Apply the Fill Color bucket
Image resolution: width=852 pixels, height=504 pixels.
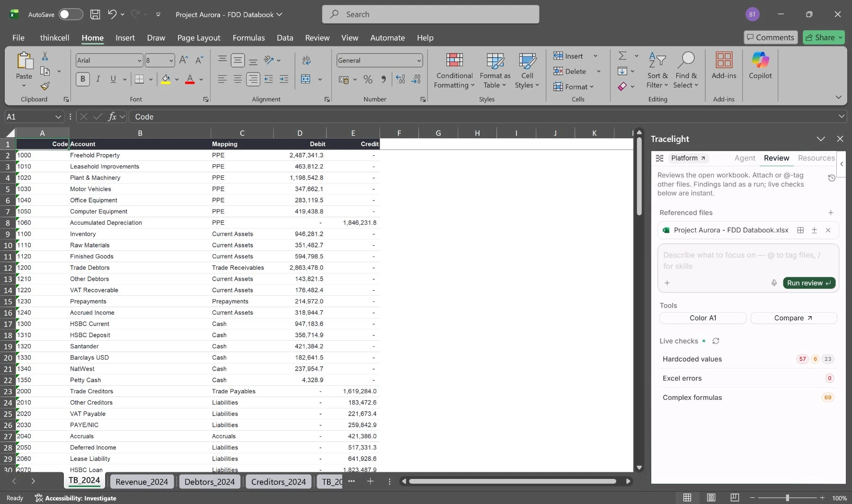(x=166, y=79)
